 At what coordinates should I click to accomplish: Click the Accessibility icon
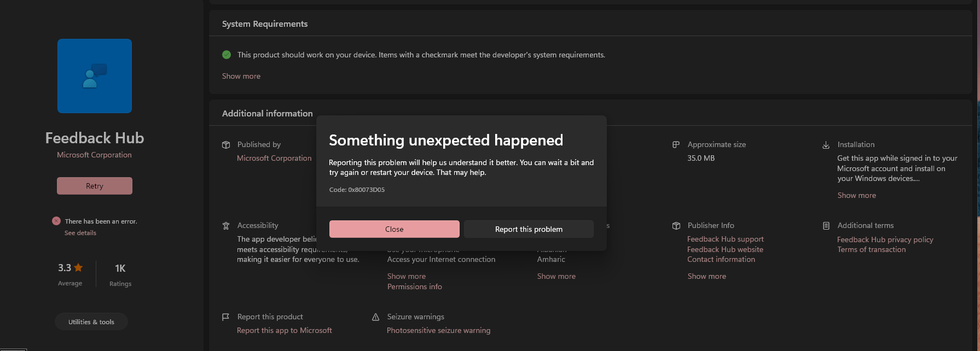point(225,226)
